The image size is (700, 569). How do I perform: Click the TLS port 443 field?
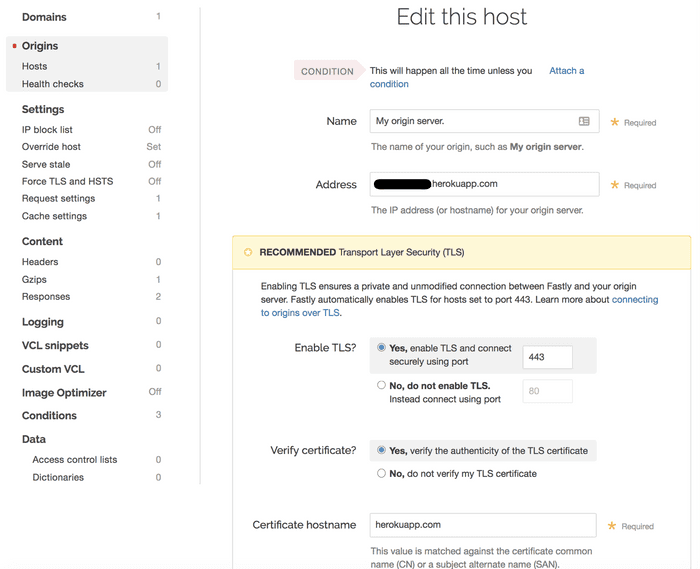coord(547,358)
